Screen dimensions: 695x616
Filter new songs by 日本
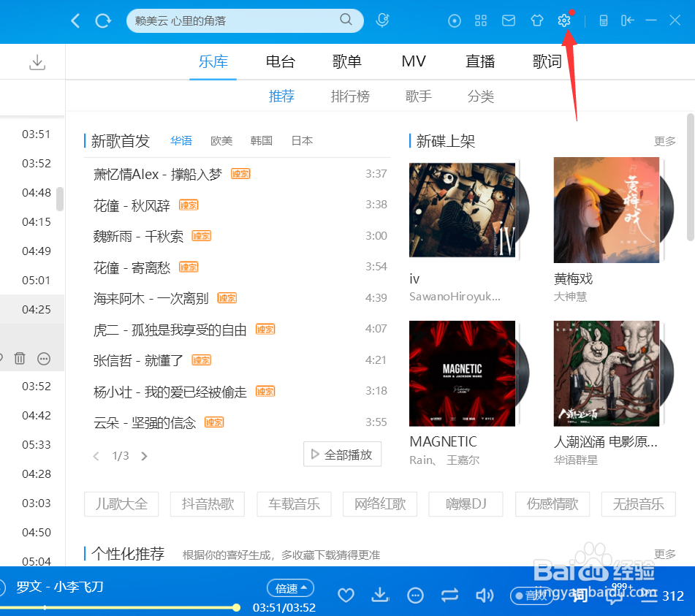(302, 141)
